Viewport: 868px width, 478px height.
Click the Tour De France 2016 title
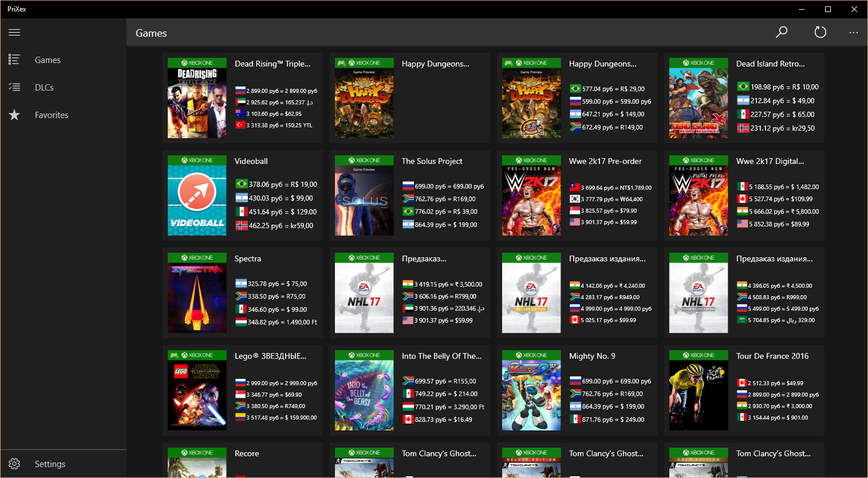pos(772,356)
